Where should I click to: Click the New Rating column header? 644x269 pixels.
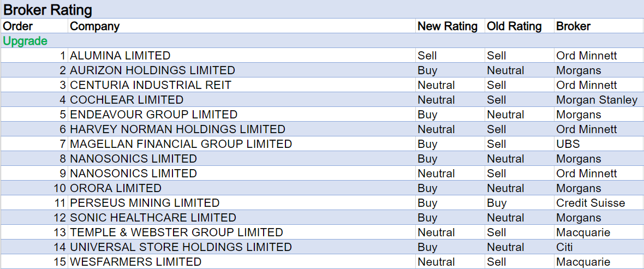click(448, 26)
